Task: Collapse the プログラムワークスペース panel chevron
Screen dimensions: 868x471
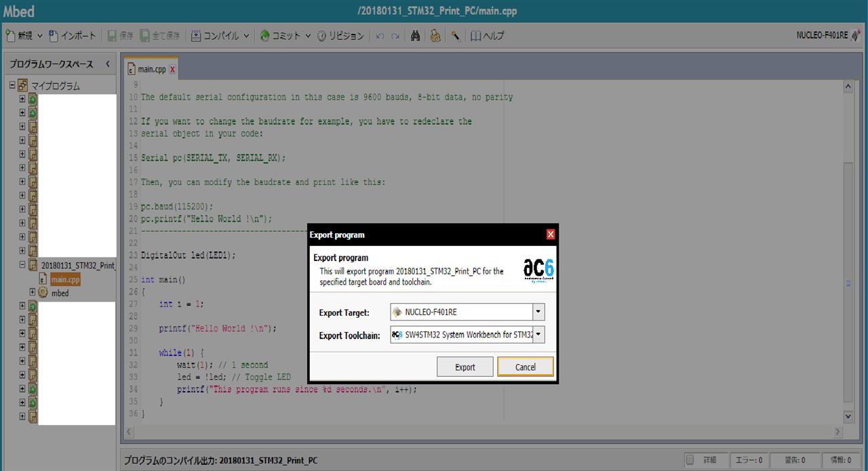Action: (x=107, y=64)
